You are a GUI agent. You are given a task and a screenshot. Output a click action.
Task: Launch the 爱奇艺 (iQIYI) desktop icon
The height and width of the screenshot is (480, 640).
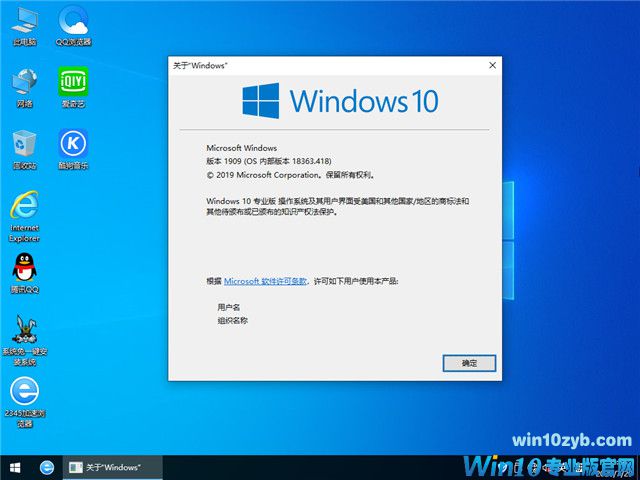73,84
